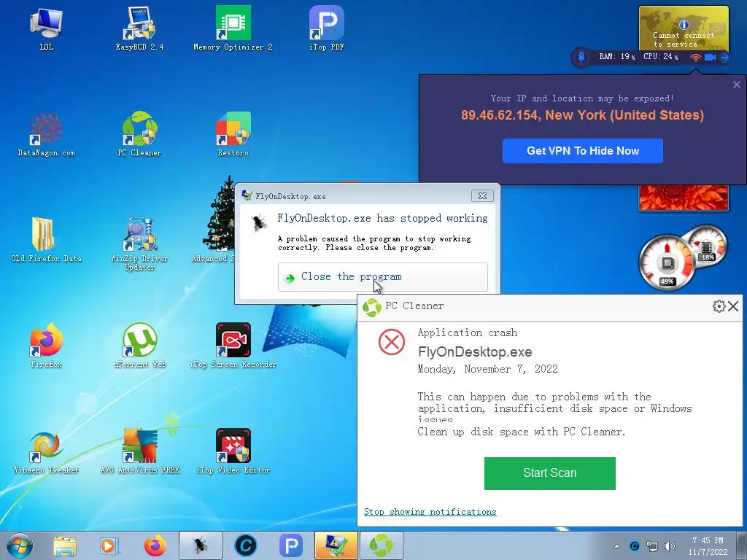Open Windows Explorer from taskbar
The image size is (747, 560).
click(x=65, y=545)
